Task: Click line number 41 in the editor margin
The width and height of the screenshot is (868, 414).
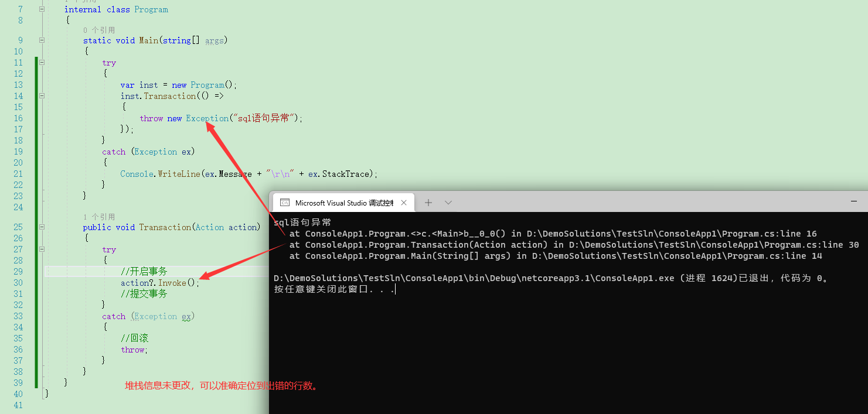Action: (x=18, y=405)
